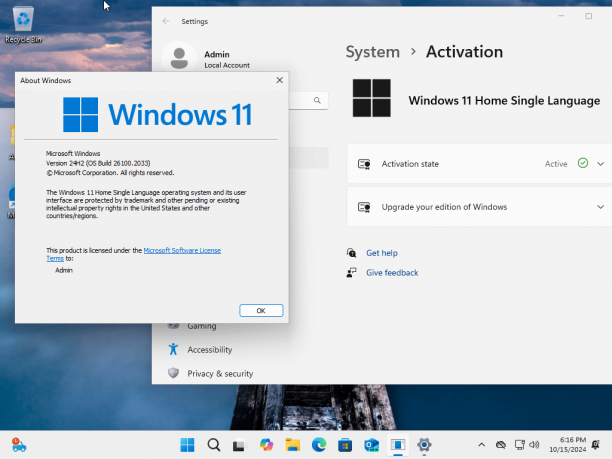The width and height of the screenshot is (612, 459).
Task: Click the Privacy & security shield icon
Action: tap(173, 373)
